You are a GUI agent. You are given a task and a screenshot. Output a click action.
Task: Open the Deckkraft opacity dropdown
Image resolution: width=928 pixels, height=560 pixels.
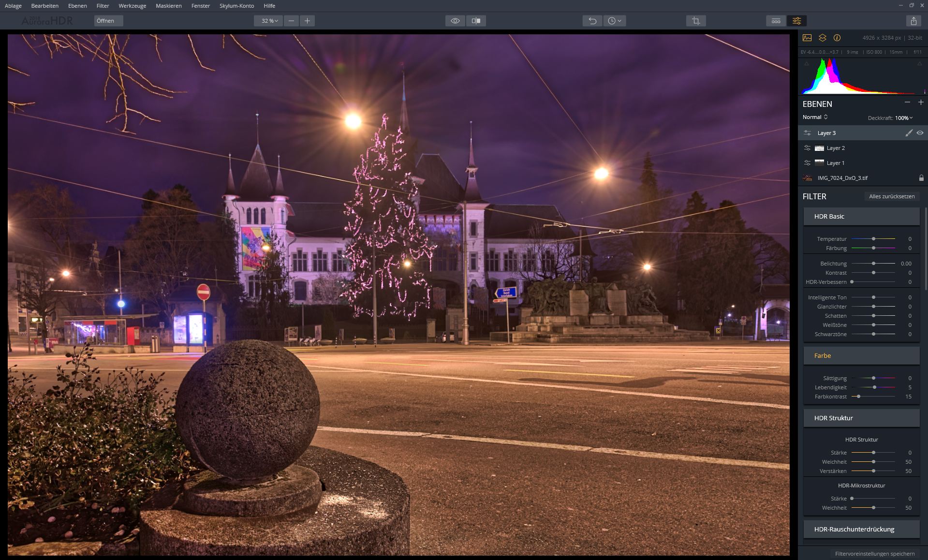(904, 118)
